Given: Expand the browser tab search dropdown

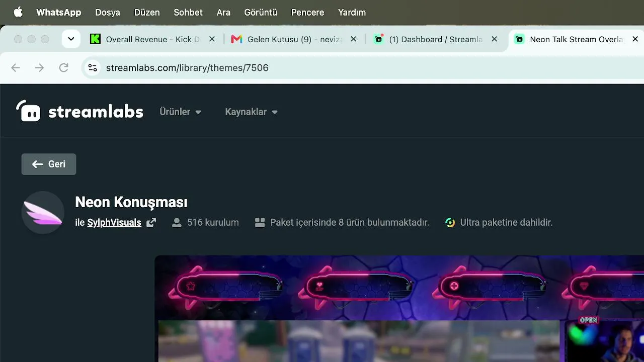Looking at the screenshot, I should [x=71, y=39].
